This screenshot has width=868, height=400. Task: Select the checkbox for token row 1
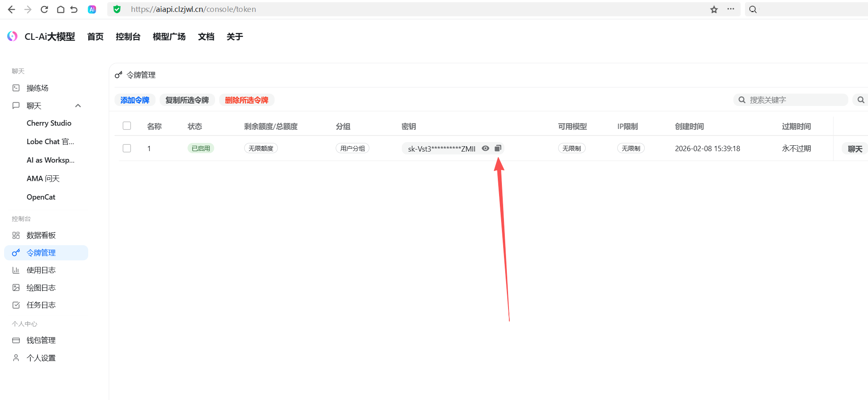127,148
